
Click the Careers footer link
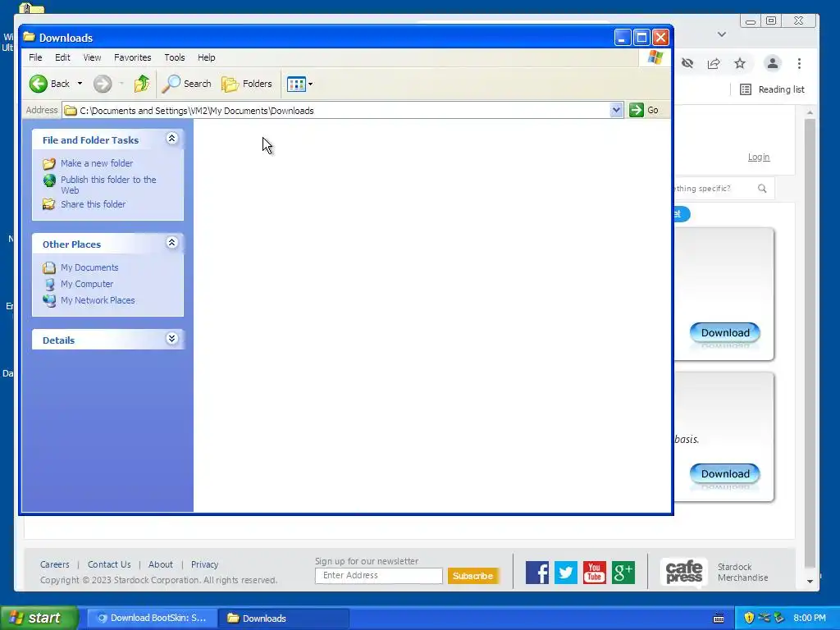tap(55, 564)
